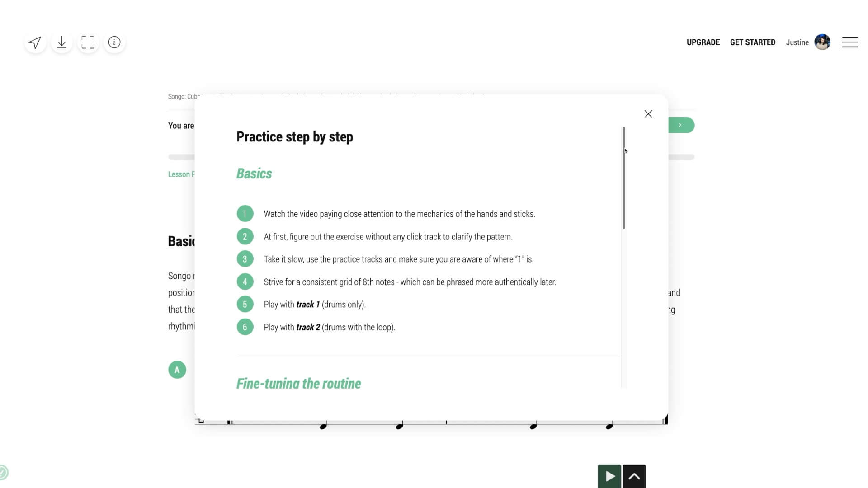The height and width of the screenshot is (488, 868).
Task: Open the hamburger menu at top right
Action: pos(850,42)
